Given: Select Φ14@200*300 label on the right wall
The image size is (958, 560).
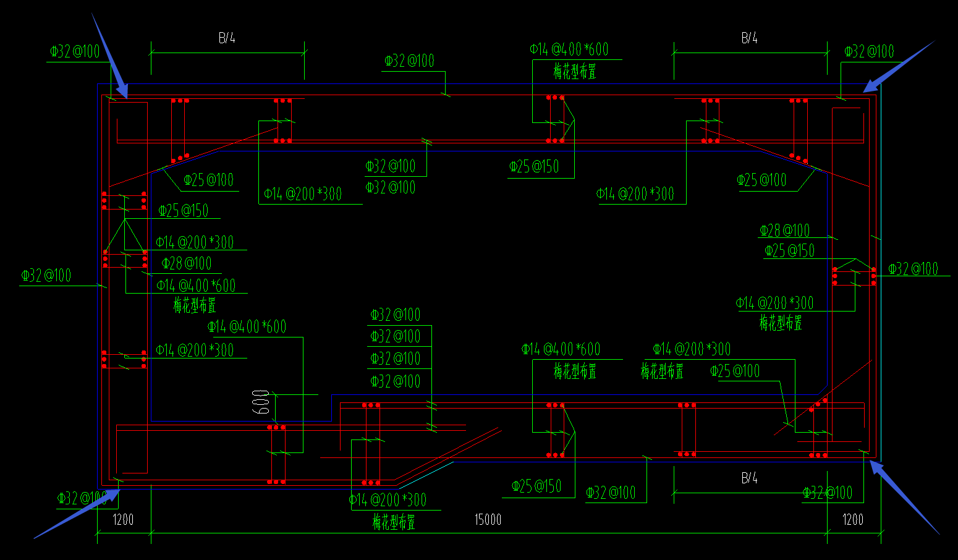Looking at the screenshot, I should (x=775, y=303).
